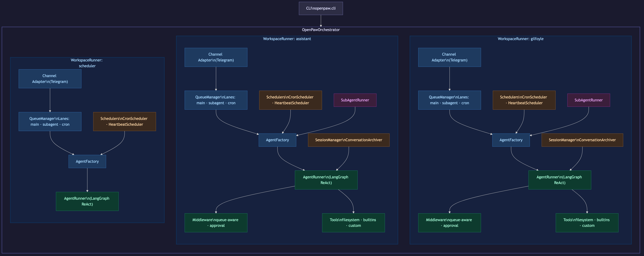The height and width of the screenshot is (256, 644).
Task: Click Tools filesystem node in gilfoyle workspace
Action: click(587, 223)
